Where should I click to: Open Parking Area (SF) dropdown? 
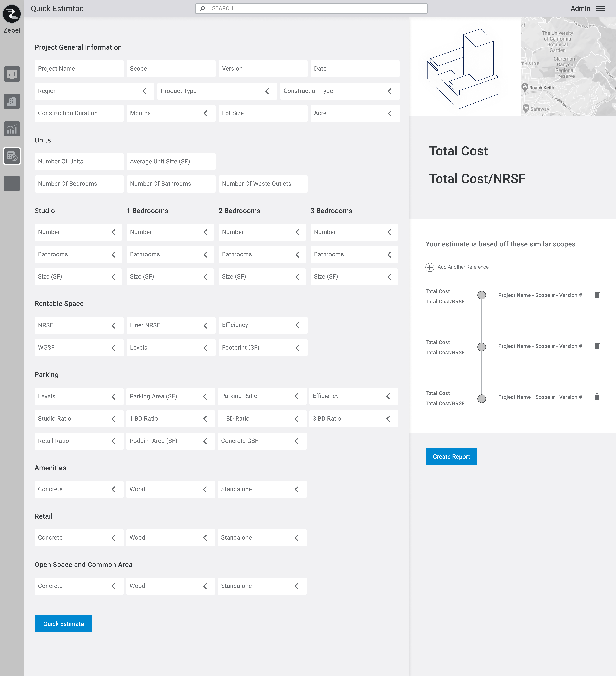point(171,397)
